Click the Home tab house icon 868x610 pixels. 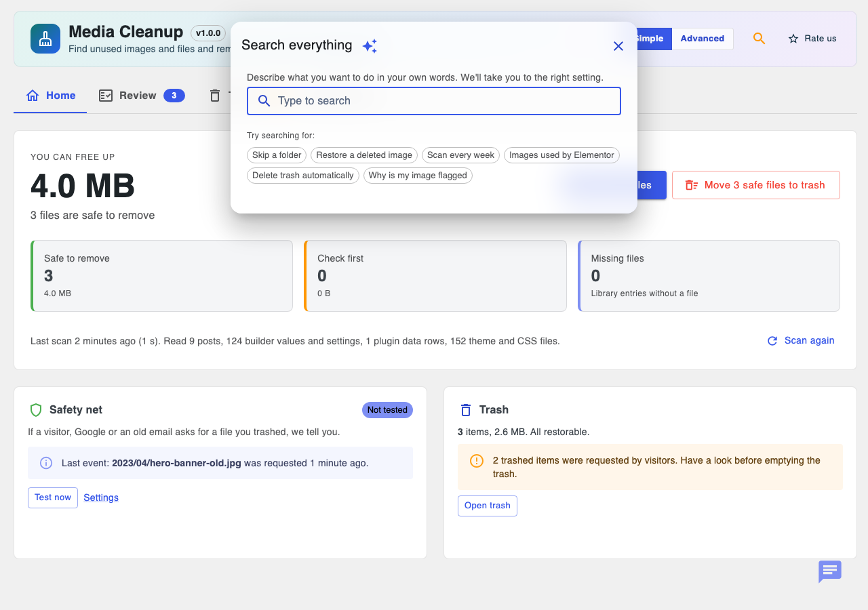(33, 96)
